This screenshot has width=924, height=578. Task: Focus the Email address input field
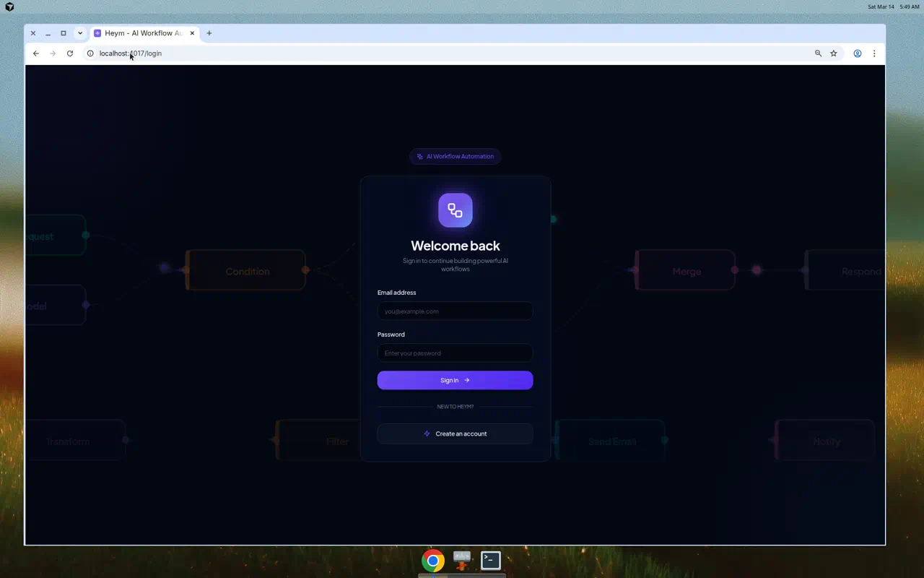[x=455, y=311]
